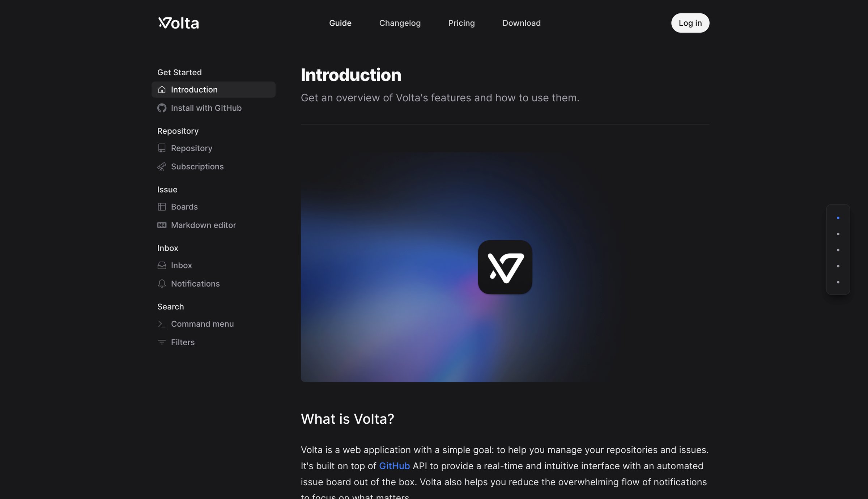Click the Command menu terminal icon
This screenshot has height=499, width=868.
click(162, 324)
